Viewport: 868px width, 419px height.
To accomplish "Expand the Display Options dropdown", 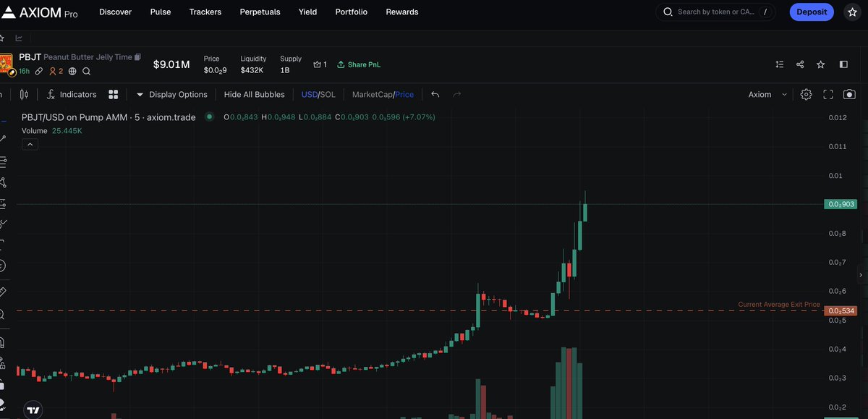I will tap(171, 94).
